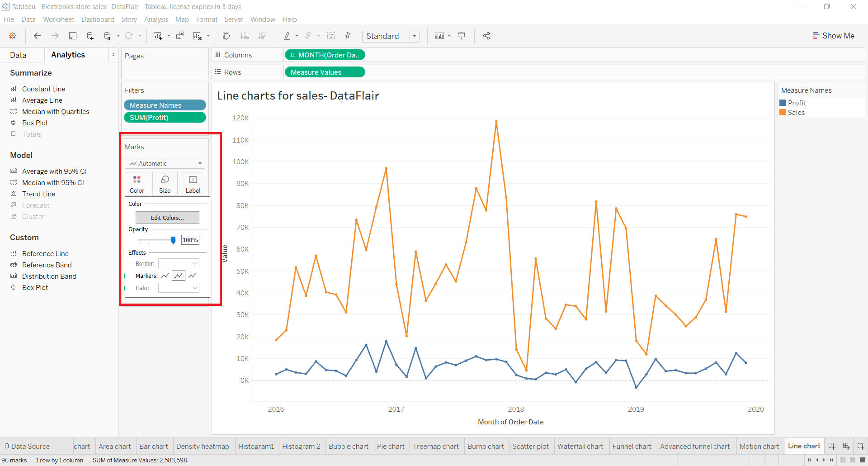Viewport: 868px width, 466px height.
Task: Click the fix axes pin icon
Action: tap(348, 36)
